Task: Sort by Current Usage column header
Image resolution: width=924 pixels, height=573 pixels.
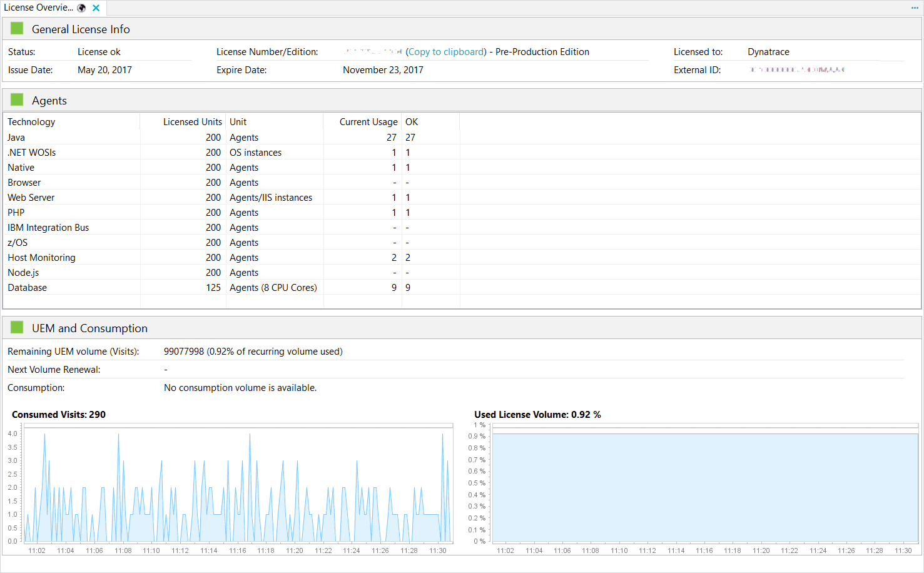Action: (362, 122)
